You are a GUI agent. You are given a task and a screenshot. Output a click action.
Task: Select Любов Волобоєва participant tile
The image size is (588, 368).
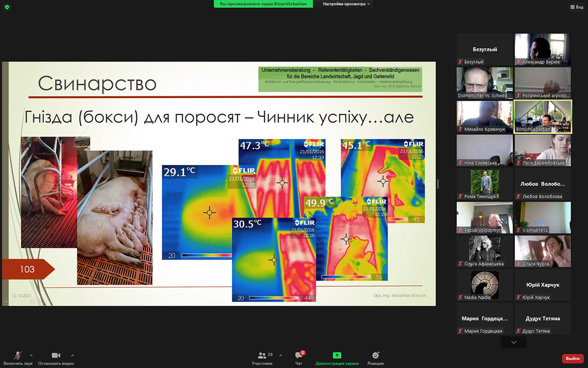(x=543, y=184)
